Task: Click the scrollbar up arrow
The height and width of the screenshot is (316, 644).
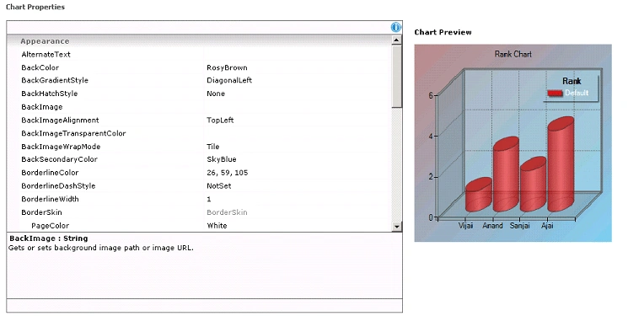Action: (x=396, y=40)
